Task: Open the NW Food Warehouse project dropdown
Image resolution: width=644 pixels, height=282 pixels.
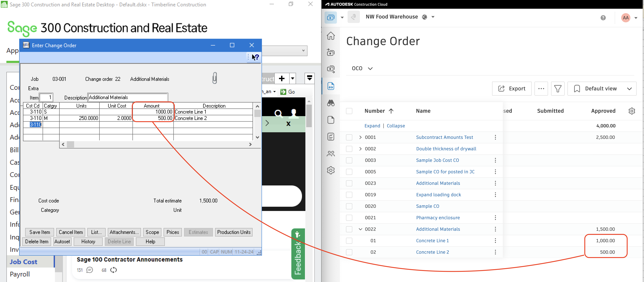Action: pos(433,17)
